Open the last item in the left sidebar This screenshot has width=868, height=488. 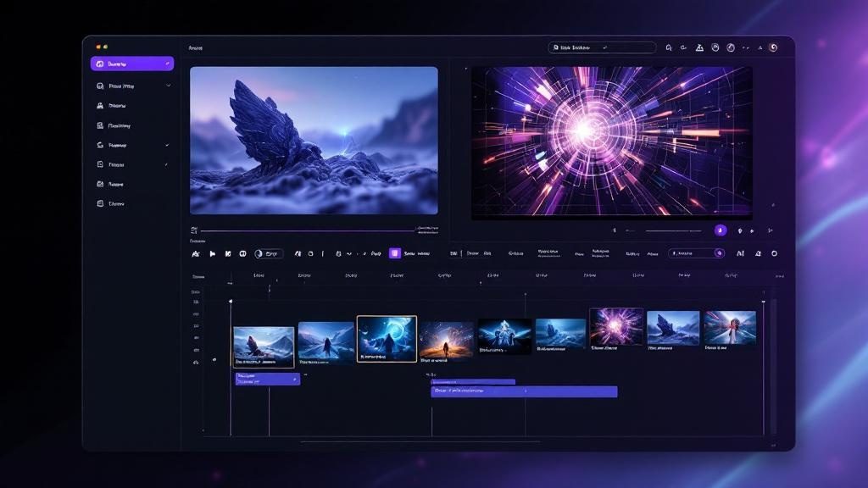(111, 203)
